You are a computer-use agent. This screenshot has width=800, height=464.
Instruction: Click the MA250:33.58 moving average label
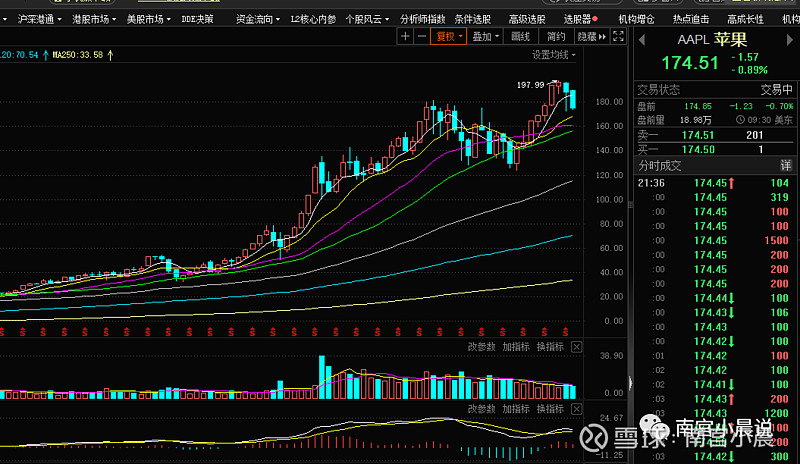(x=78, y=55)
